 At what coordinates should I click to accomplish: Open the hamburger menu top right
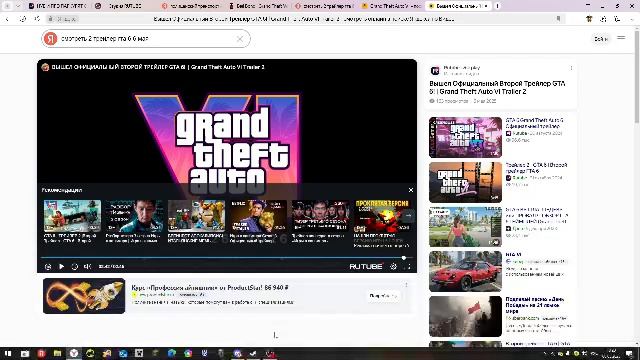pyautogui.click(x=621, y=38)
